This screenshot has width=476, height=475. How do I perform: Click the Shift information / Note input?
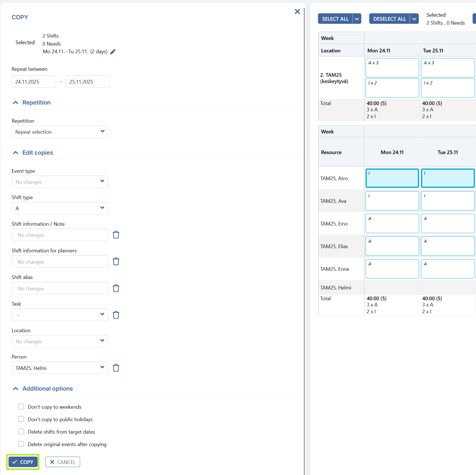[x=60, y=235]
